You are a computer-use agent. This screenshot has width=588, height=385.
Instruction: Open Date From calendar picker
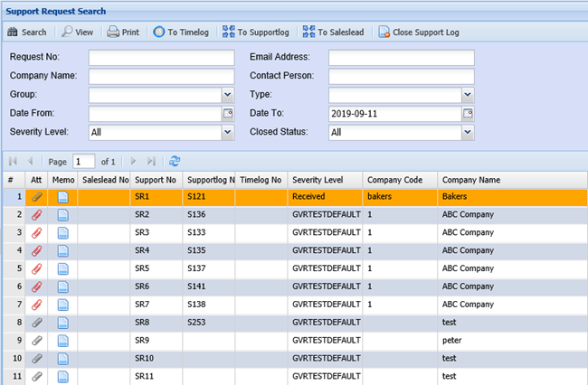pyautogui.click(x=228, y=113)
